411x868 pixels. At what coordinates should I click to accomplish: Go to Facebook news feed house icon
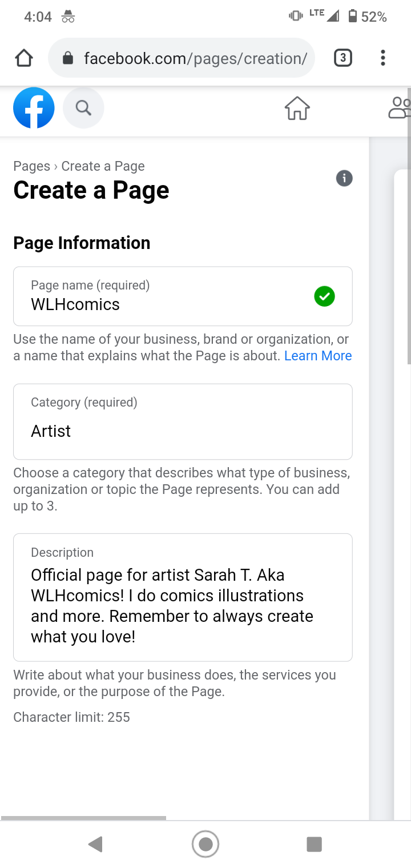297,108
